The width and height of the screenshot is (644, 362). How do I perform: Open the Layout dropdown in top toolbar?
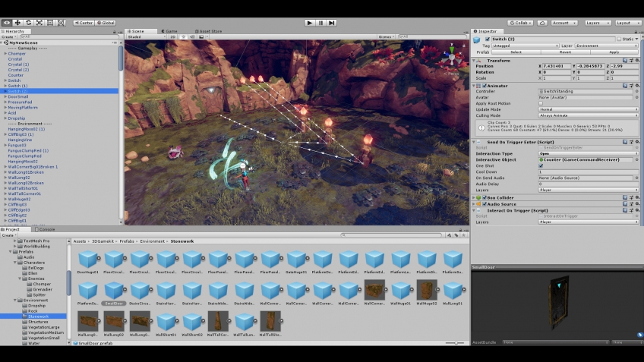(627, 23)
